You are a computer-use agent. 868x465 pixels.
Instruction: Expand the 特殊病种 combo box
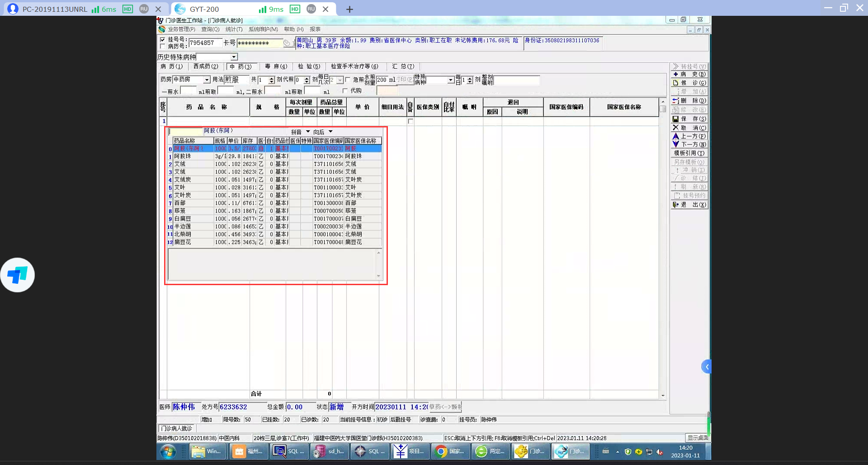tap(450, 80)
